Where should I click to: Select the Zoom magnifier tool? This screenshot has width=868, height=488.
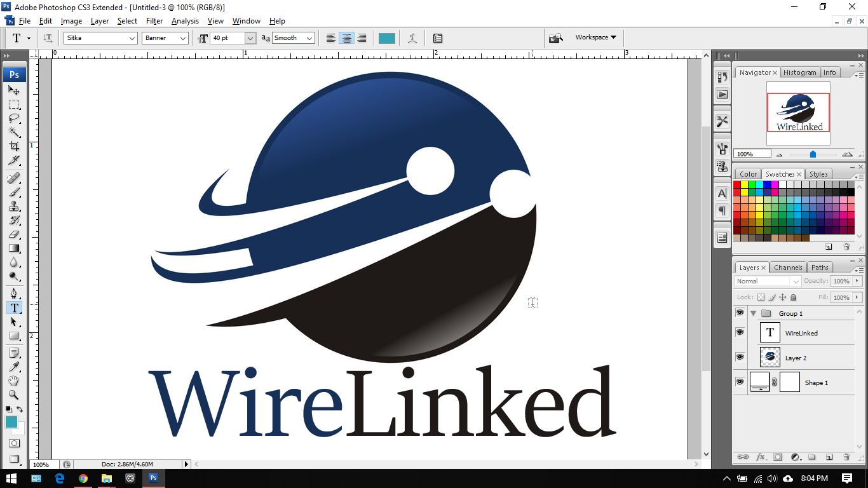coord(14,395)
